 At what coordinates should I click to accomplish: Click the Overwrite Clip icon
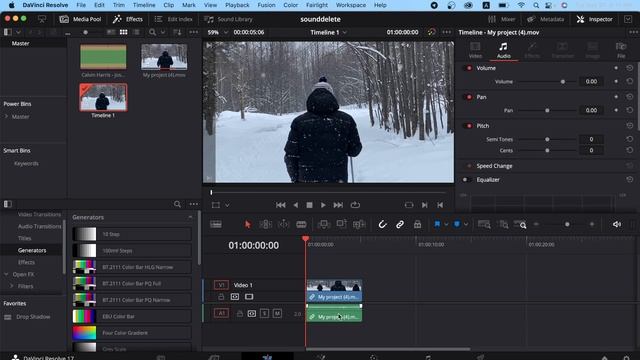(341, 224)
